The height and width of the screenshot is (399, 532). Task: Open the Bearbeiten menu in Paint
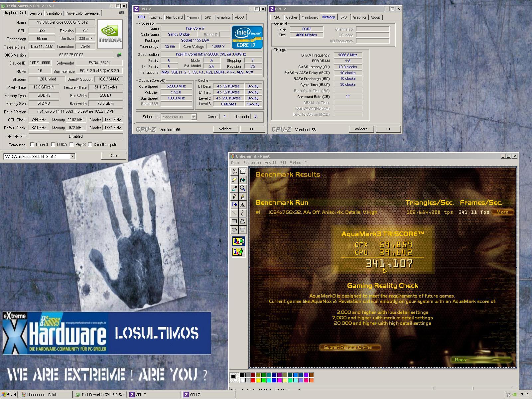click(252, 163)
